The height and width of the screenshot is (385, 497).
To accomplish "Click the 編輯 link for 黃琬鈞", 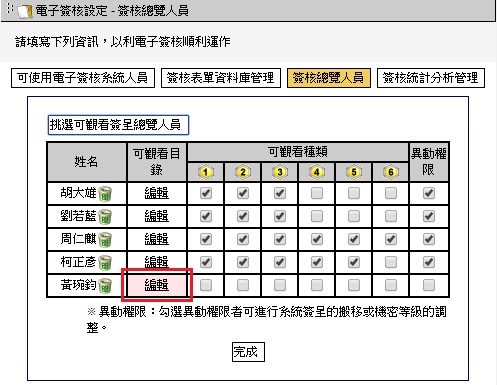I will pyautogui.click(x=157, y=285).
